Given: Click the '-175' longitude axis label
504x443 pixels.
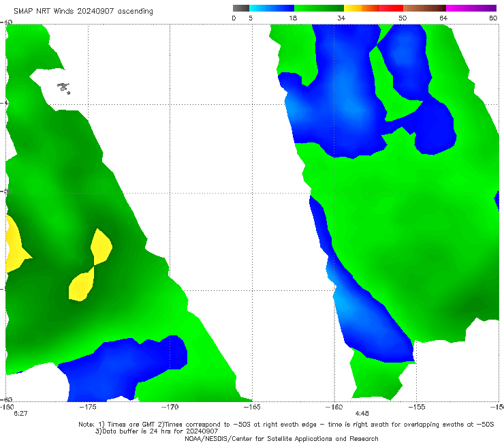Looking at the screenshot, I should click(88, 407).
